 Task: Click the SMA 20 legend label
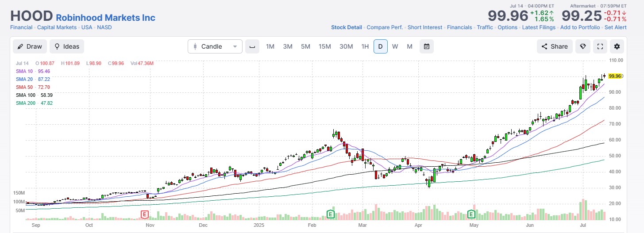point(25,79)
